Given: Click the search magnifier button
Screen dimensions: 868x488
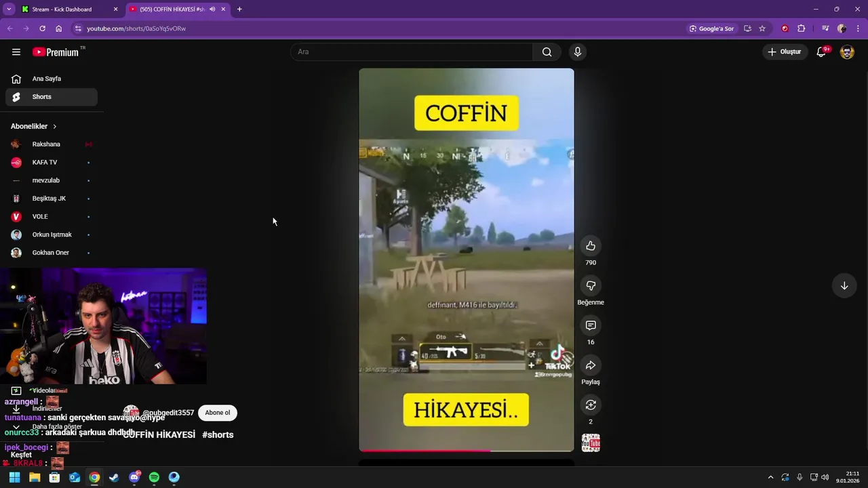Looking at the screenshot, I should (547, 52).
